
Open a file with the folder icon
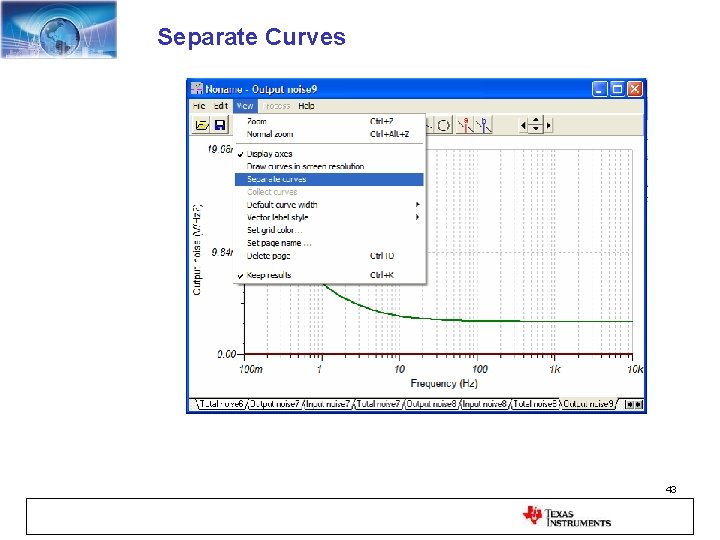click(202, 125)
